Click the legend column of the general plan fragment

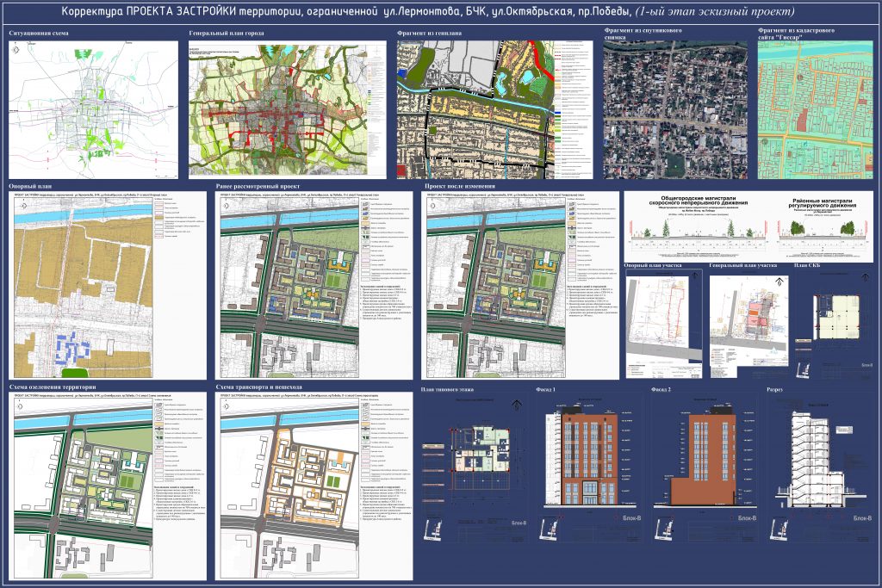click(x=574, y=109)
